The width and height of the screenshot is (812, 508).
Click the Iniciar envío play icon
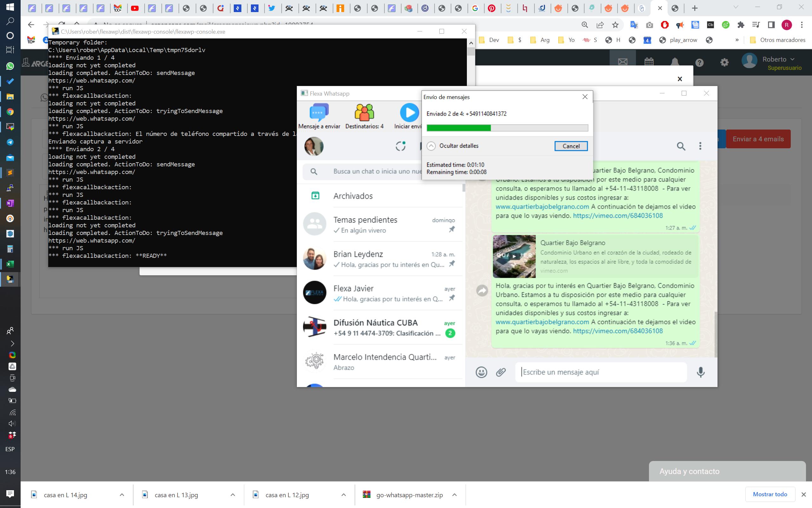click(409, 112)
